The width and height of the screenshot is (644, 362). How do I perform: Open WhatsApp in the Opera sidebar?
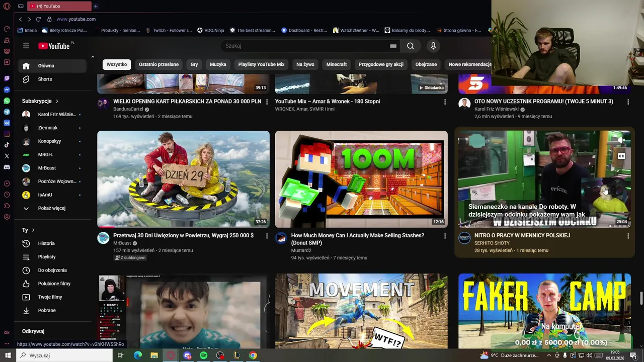[x=7, y=101]
